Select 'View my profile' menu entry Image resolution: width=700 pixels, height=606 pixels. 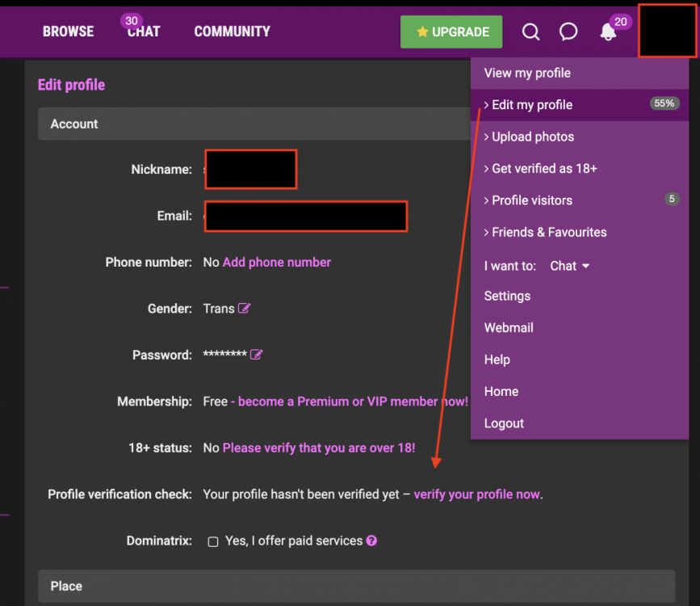click(x=526, y=73)
